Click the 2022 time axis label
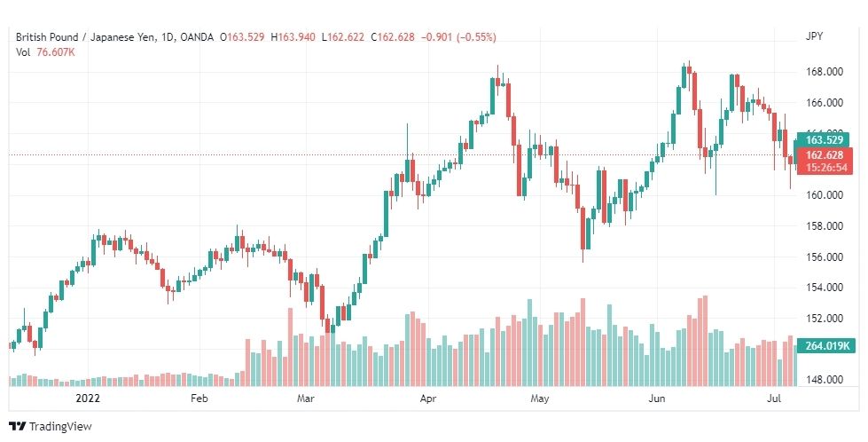The width and height of the screenshot is (868, 442). [x=88, y=399]
